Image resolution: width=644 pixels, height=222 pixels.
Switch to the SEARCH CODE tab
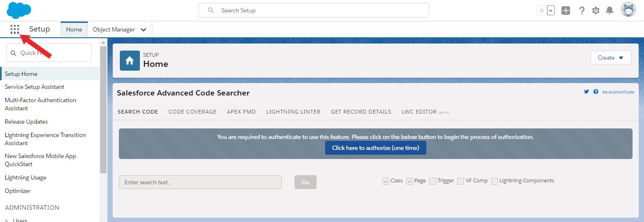point(137,112)
